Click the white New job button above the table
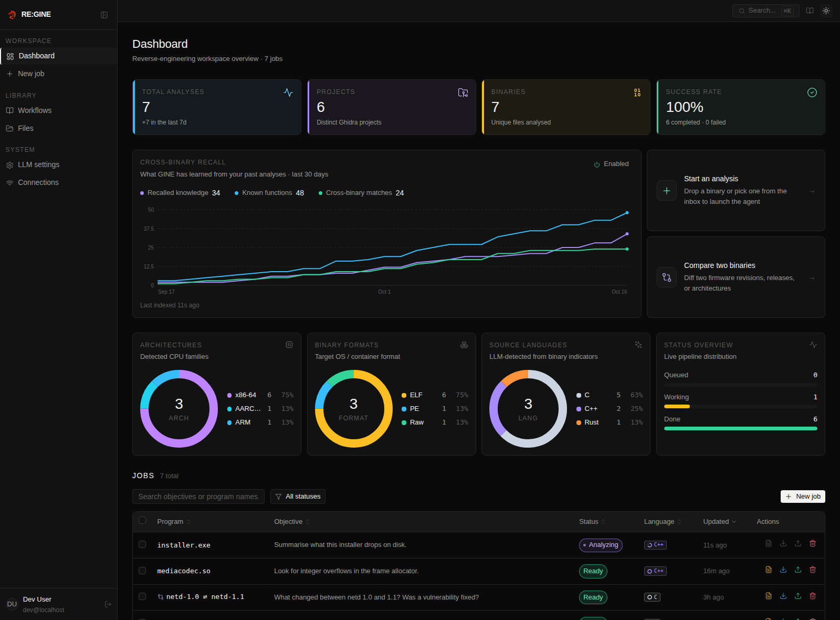This screenshot has width=840, height=620. [x=803, y=497]
